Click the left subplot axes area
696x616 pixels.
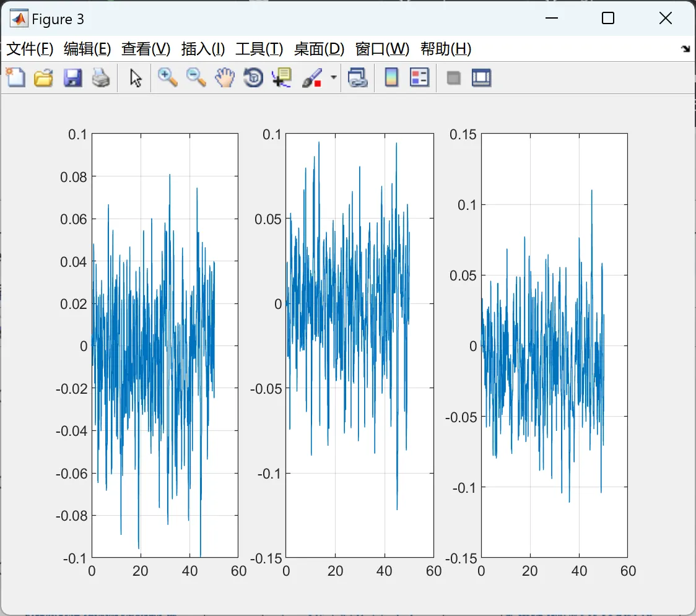165,345
